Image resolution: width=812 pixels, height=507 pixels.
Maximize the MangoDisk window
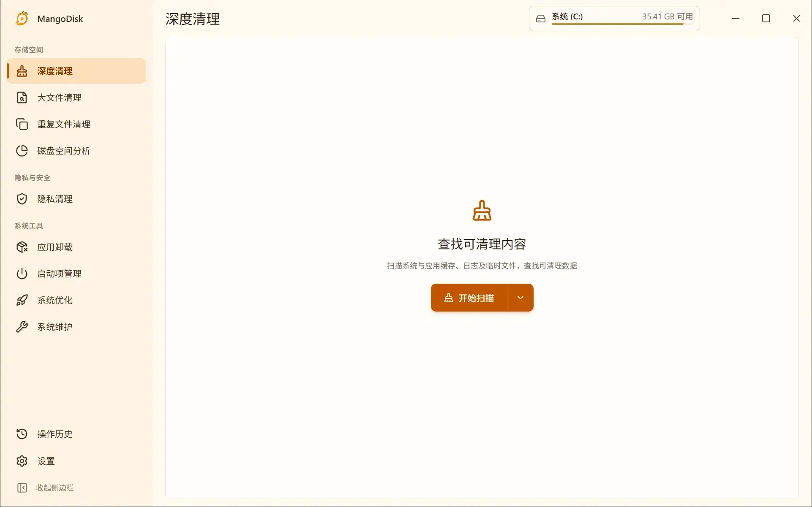pos(766,19)
